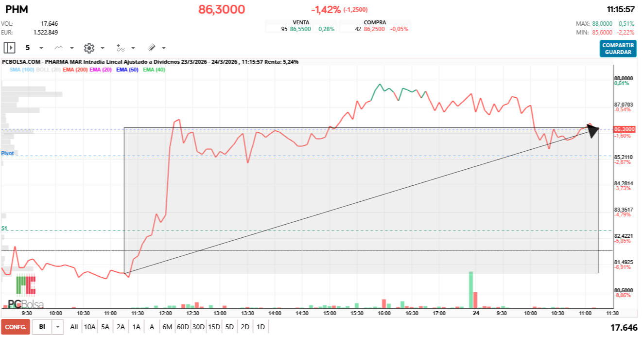Click the tall green volume bar
The image size is (644, 337).
click(x=470, y=290)
